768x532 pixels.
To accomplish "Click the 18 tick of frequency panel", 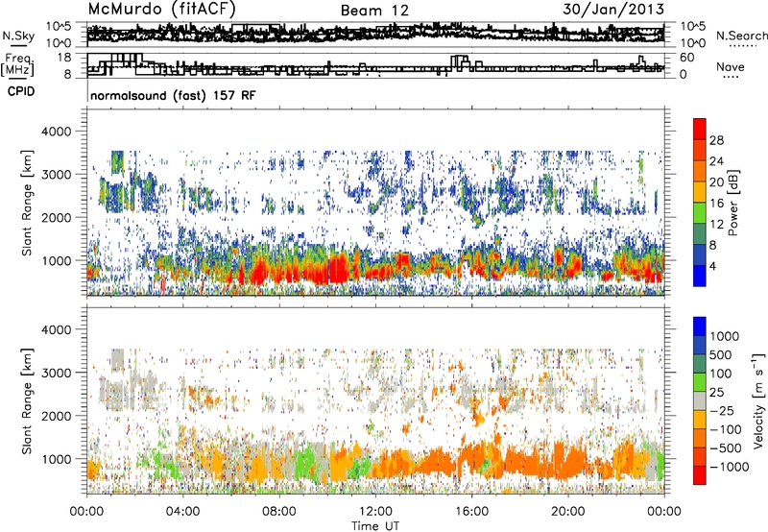I will pos(63,58).
